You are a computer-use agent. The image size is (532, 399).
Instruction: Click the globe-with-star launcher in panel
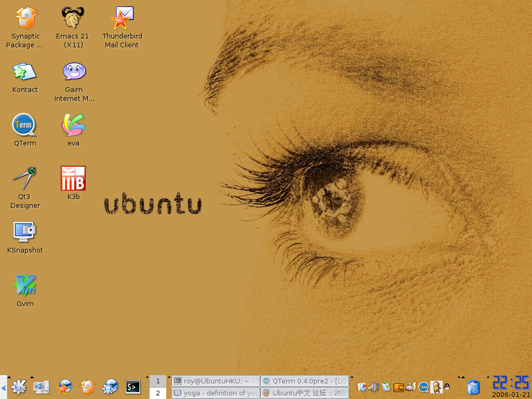(x=64, y=387)
